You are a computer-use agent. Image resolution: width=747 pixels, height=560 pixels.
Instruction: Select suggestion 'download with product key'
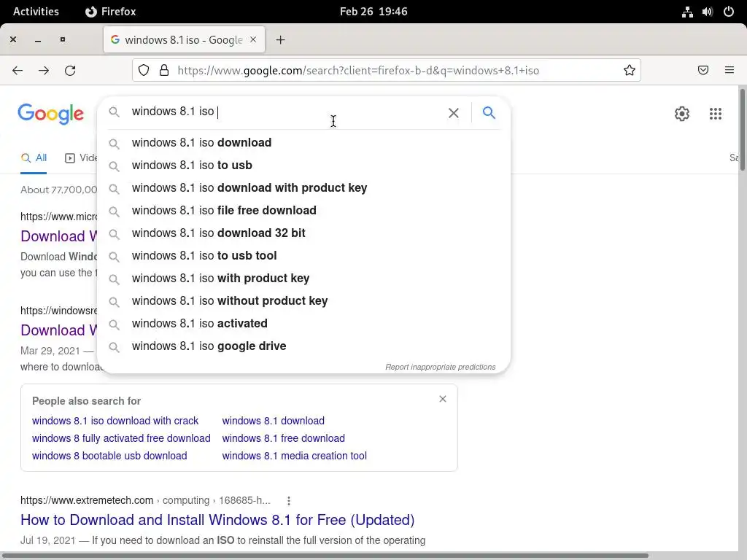tap(303, 187)
